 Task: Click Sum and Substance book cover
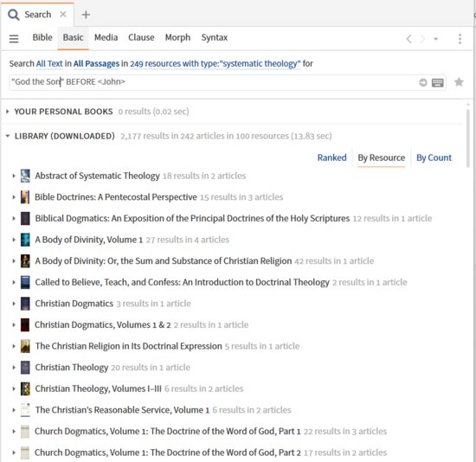(x=25, y=260)
